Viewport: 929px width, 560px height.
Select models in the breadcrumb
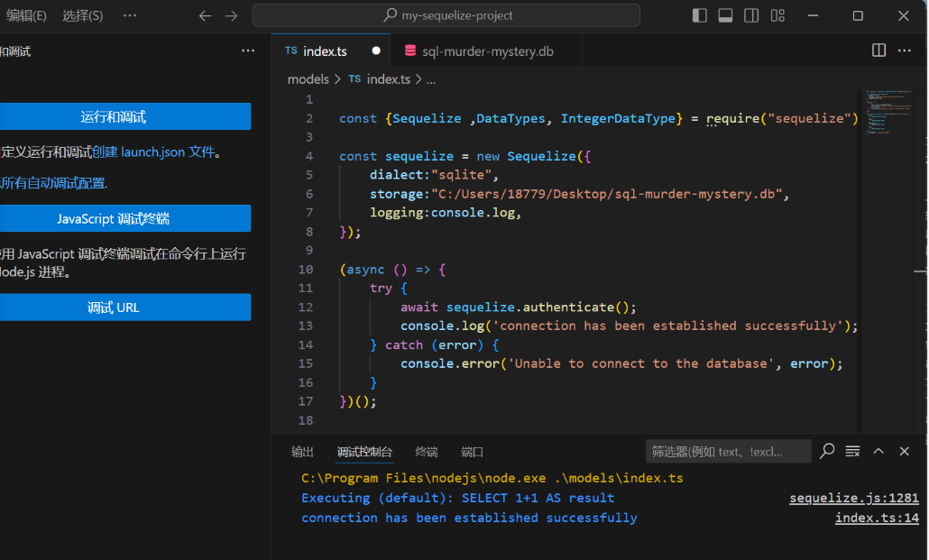click(308, 79)
